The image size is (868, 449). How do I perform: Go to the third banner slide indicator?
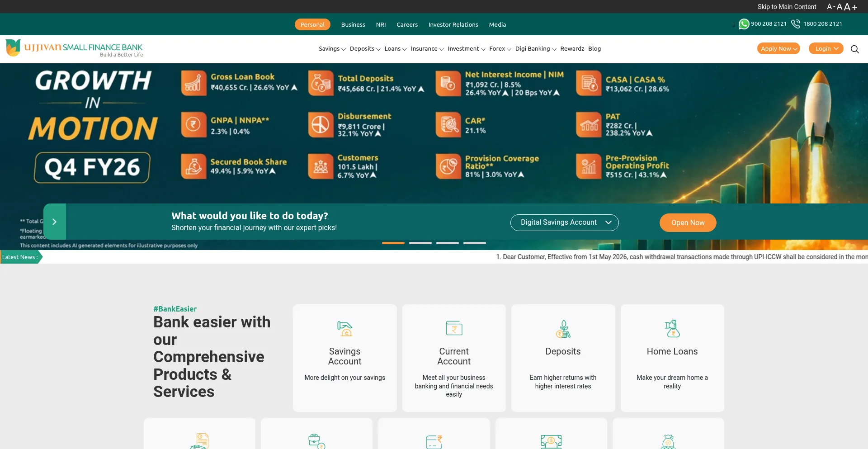448,243
